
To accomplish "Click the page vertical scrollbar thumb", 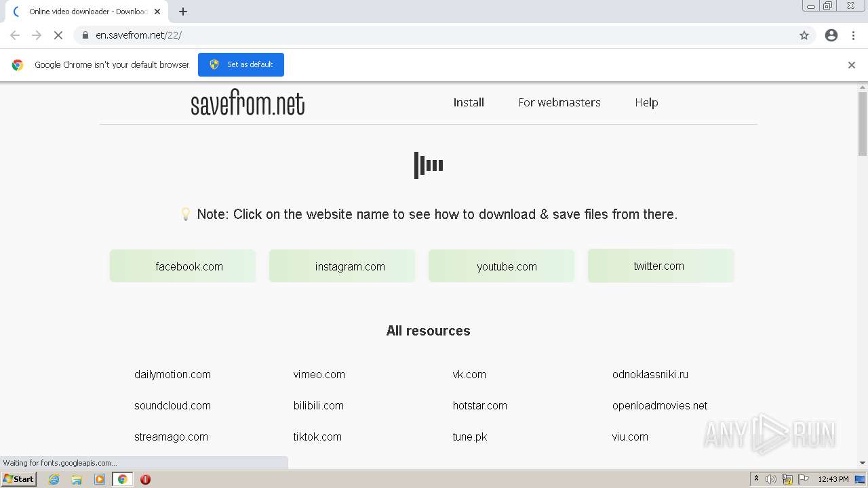I will pos(863,124).
